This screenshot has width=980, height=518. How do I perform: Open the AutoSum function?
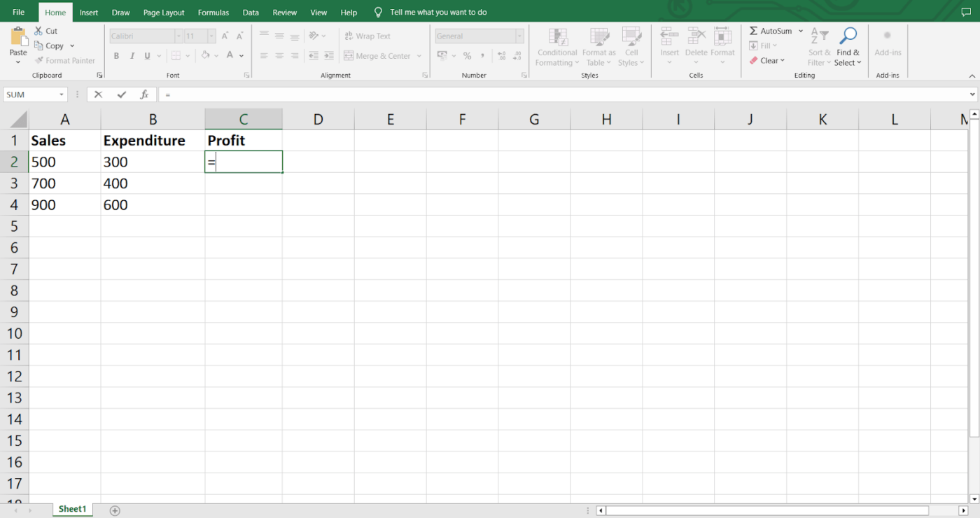coord(771,31)
